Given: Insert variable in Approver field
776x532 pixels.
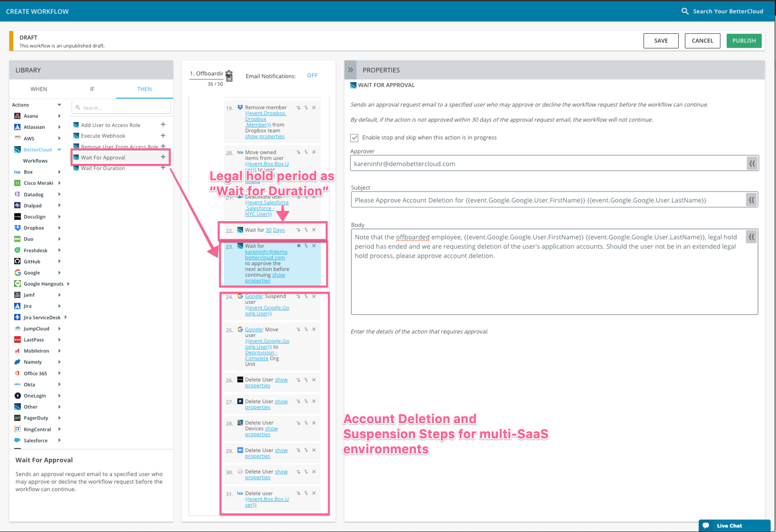Looking at the screenshot, I should 752,163.
